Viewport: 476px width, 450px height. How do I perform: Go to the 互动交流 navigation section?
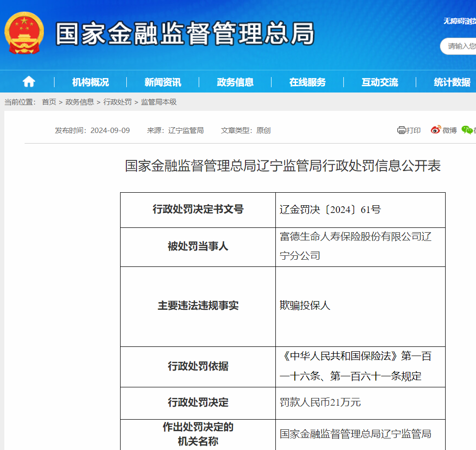click(380, 82)
